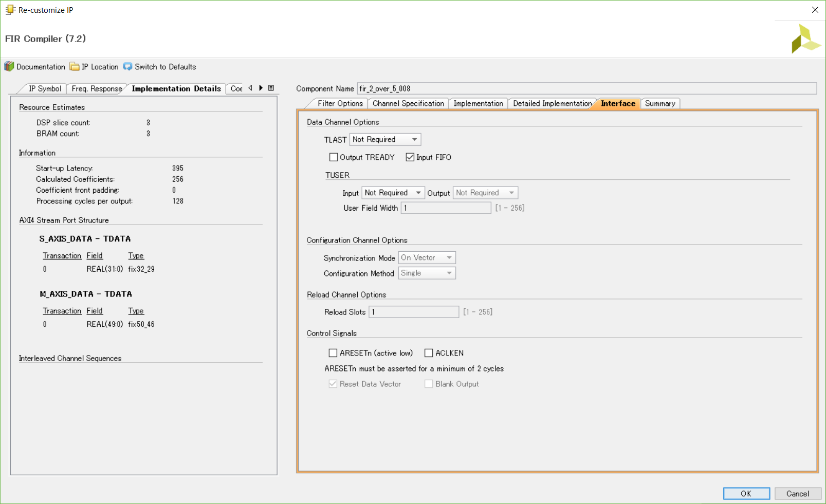Screen dimensions: 826x504
Task: Click the S_AXIS_DATA Transaction column header
Action: point(62,255)
